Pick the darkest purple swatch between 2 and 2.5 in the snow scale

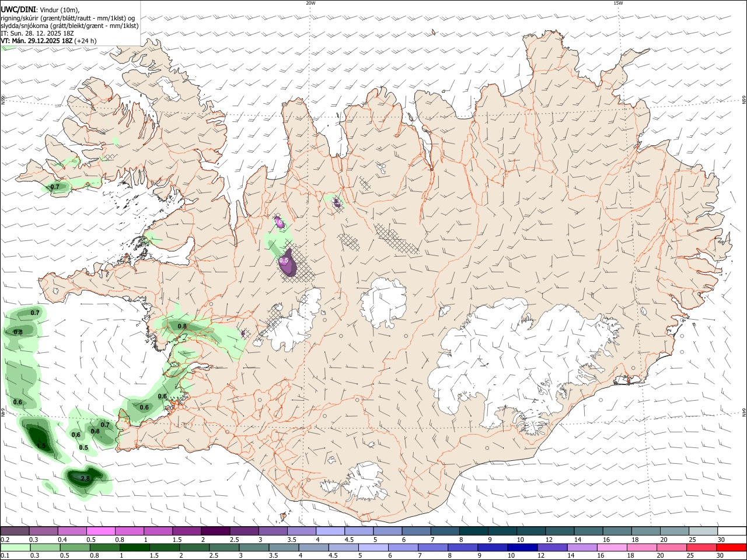click(215, 531)
